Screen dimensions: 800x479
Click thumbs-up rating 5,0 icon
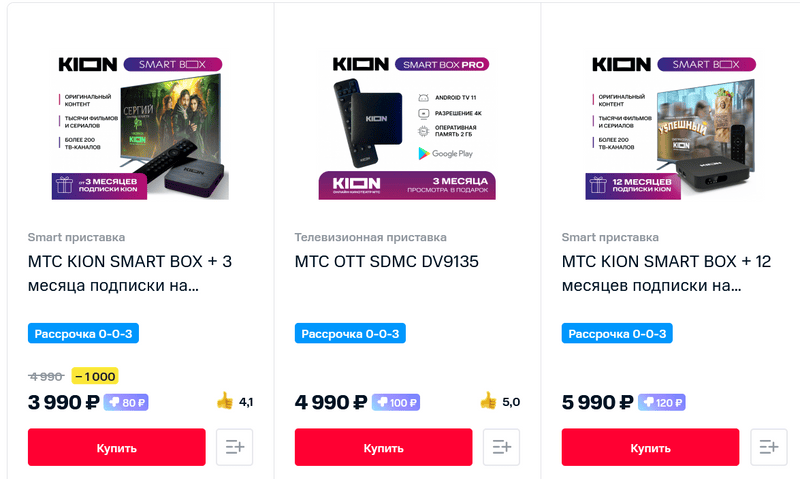click(489, 402)
